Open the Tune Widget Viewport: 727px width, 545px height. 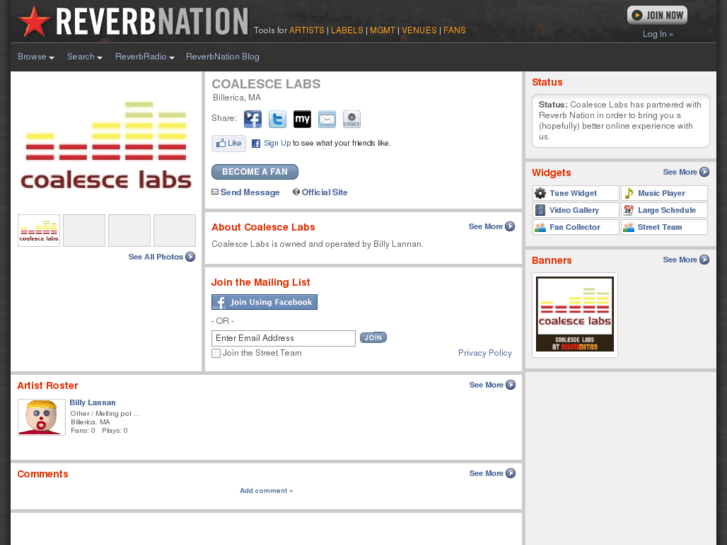pyautogui.click(x=575, y=193)
